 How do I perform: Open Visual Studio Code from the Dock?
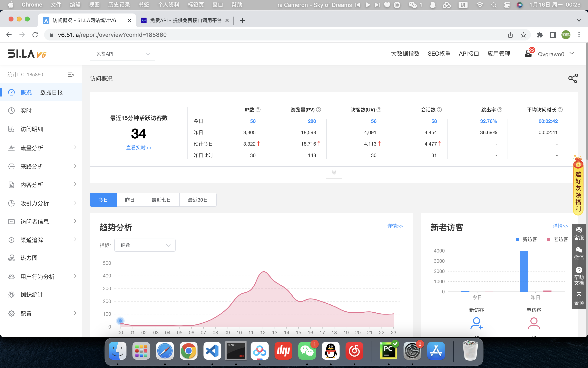pyautogui.click(x=212, y=351)
